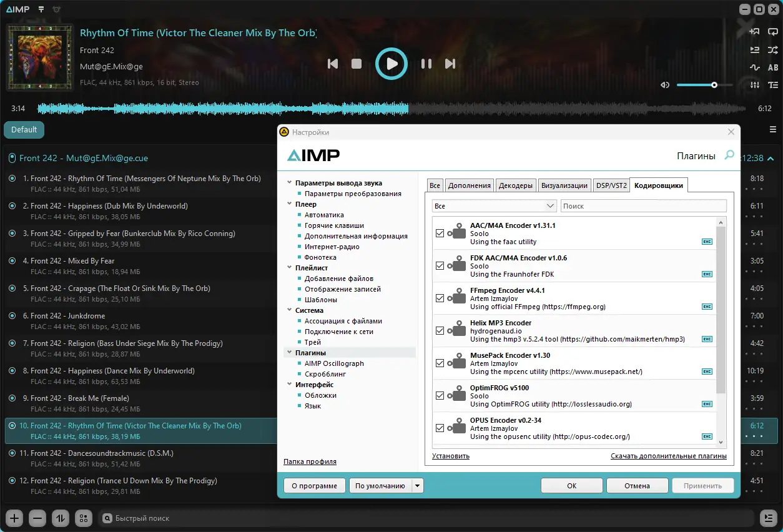
Task: Switch the visualization wave icon
Action: [x=755, y=67]
